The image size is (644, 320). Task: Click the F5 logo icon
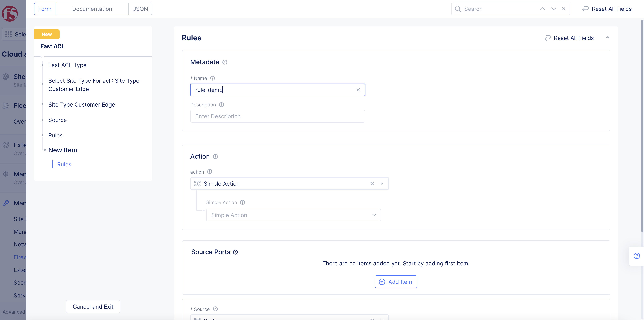10,13
